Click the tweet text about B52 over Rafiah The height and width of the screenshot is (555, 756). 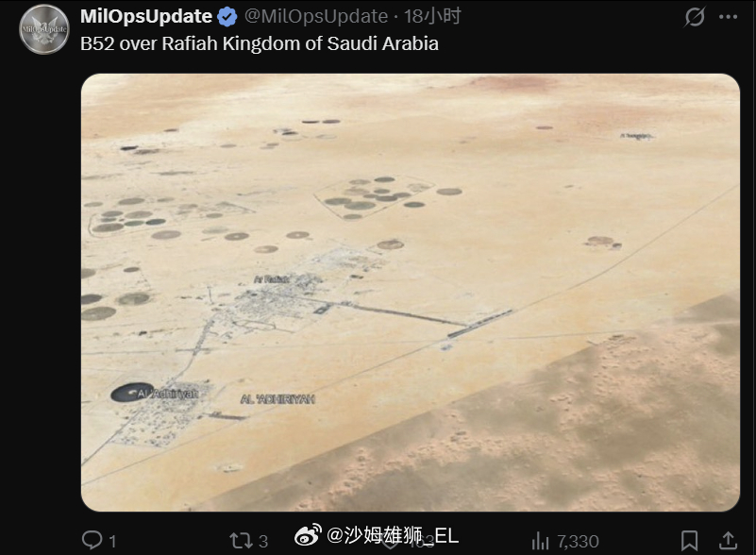(260, 43)
